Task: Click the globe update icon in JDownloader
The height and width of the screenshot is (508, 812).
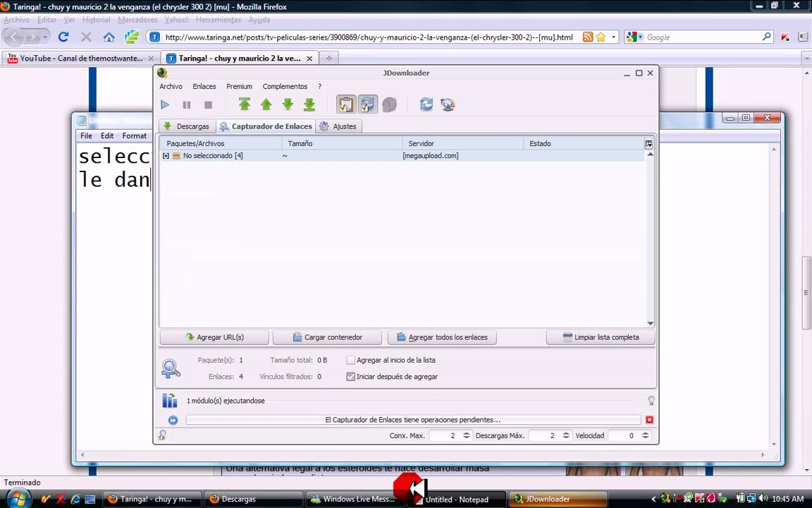Action: pyautogui.click(x=448, y=104)
